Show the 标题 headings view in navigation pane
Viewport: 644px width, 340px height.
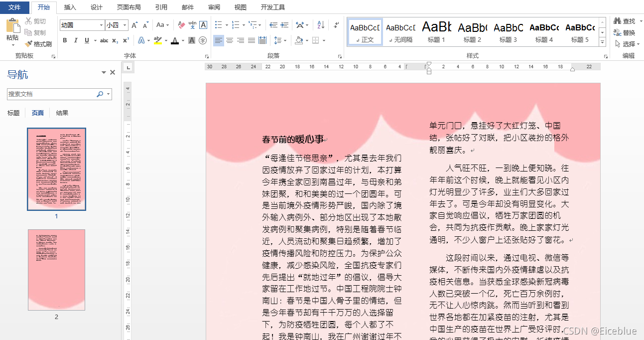tap(13, 113)
